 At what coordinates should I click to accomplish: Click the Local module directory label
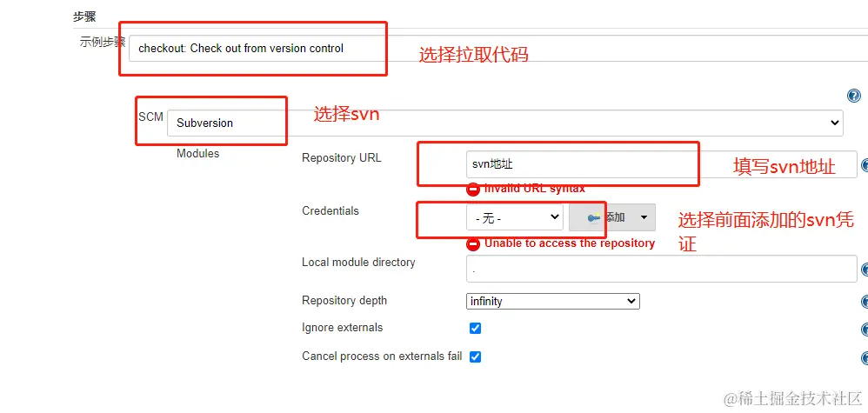pos(358,263)
